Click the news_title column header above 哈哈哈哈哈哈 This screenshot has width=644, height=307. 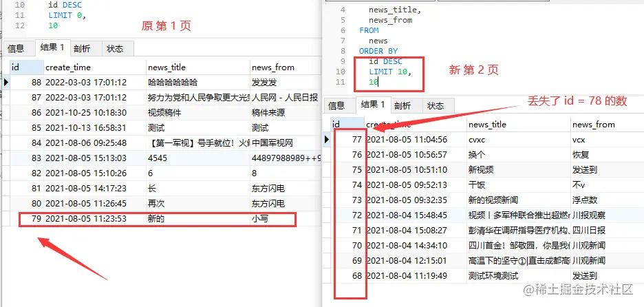point(198,67)
